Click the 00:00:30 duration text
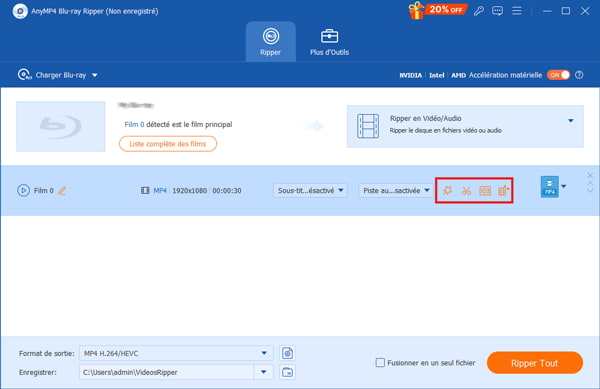This screenshot has width=600, height=389. (x=227, y=190)
